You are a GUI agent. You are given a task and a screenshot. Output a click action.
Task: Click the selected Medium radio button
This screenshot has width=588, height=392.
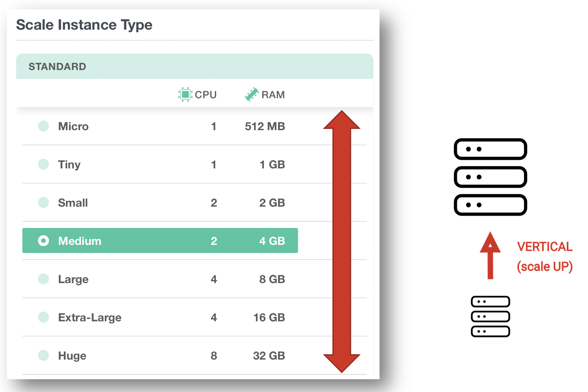click(x=44, y=241)
